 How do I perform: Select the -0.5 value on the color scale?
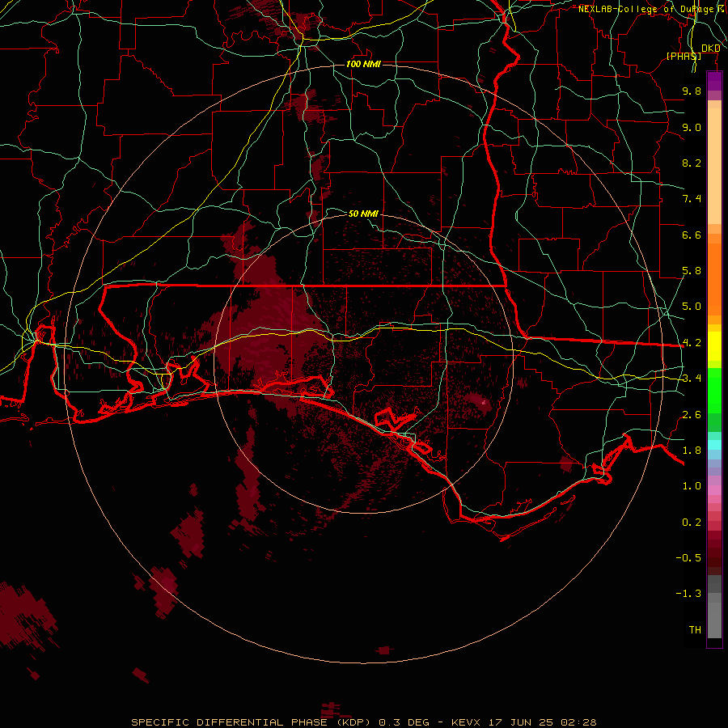click(x=688, y=557)
